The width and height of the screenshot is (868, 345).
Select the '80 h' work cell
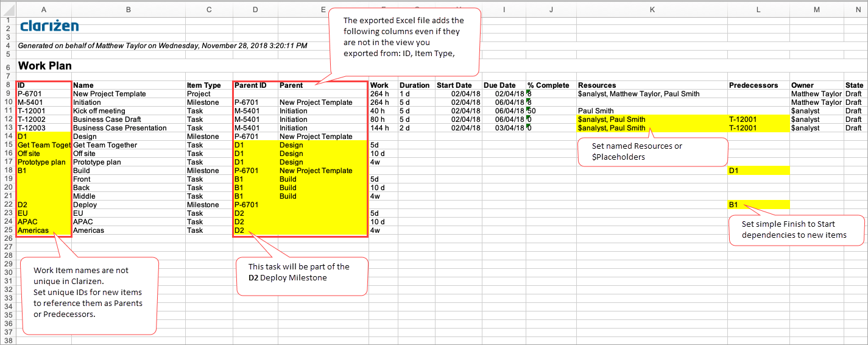click(x=383, y=119)
